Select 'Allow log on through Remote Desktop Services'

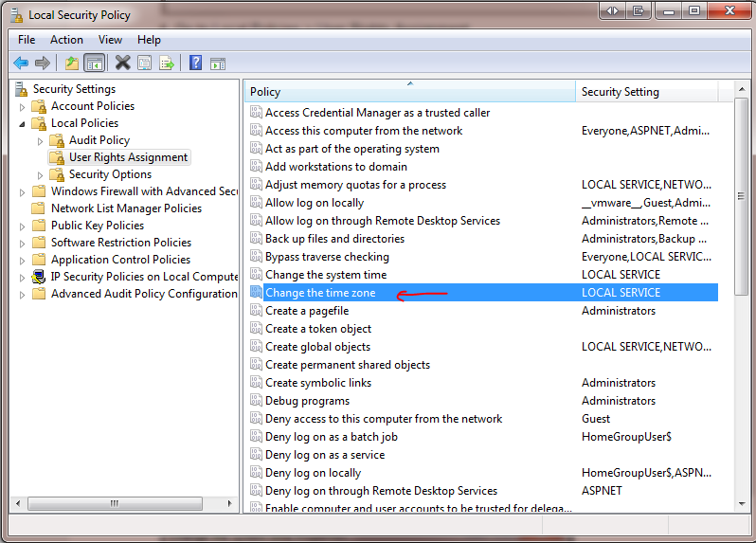(383, 221)
